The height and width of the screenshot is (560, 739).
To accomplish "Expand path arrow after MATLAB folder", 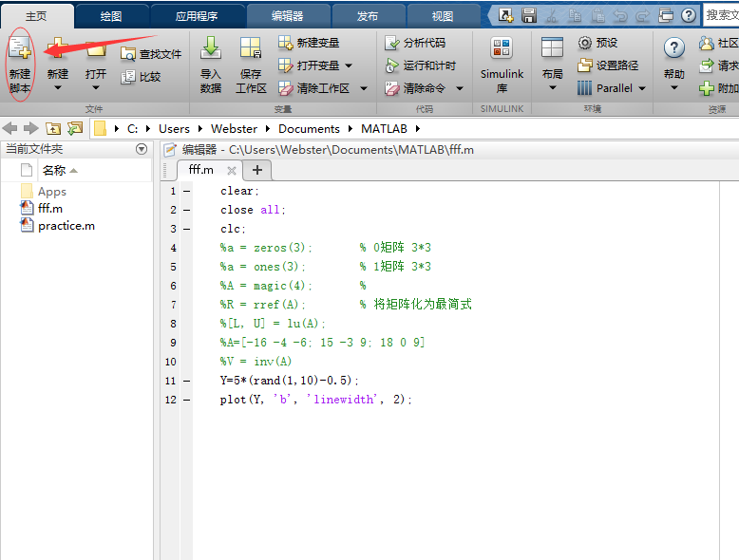I will click(418, 128).
